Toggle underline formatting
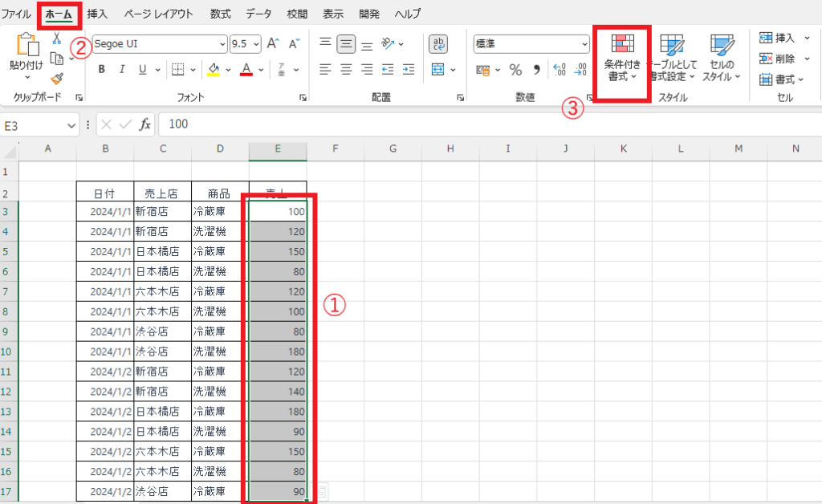 pos(142,69)
